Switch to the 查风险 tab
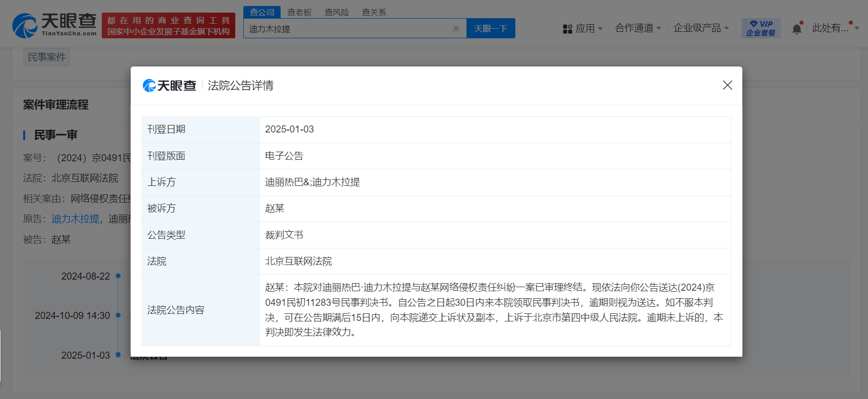868x399 pixels. point(337,12)
